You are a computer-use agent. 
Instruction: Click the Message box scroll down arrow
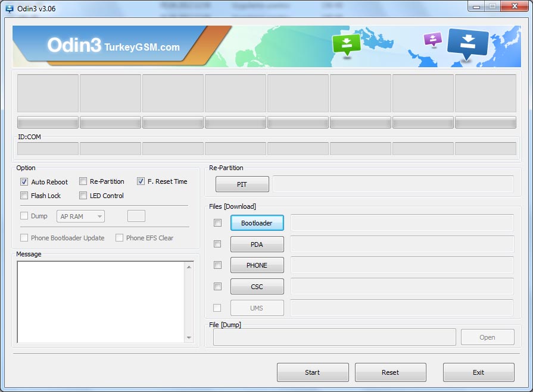[189, 338]
